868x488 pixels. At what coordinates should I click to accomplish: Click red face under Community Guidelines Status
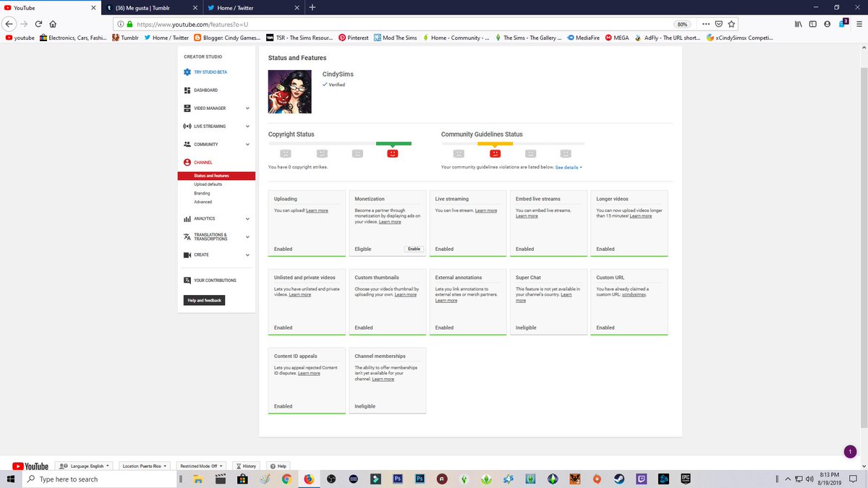(x=495, y=153)
